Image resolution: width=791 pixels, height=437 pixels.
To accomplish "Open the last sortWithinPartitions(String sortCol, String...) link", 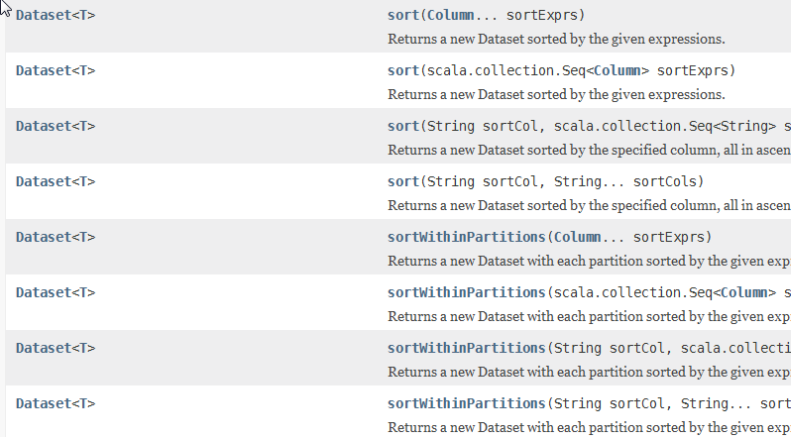I will pos(466,404).
